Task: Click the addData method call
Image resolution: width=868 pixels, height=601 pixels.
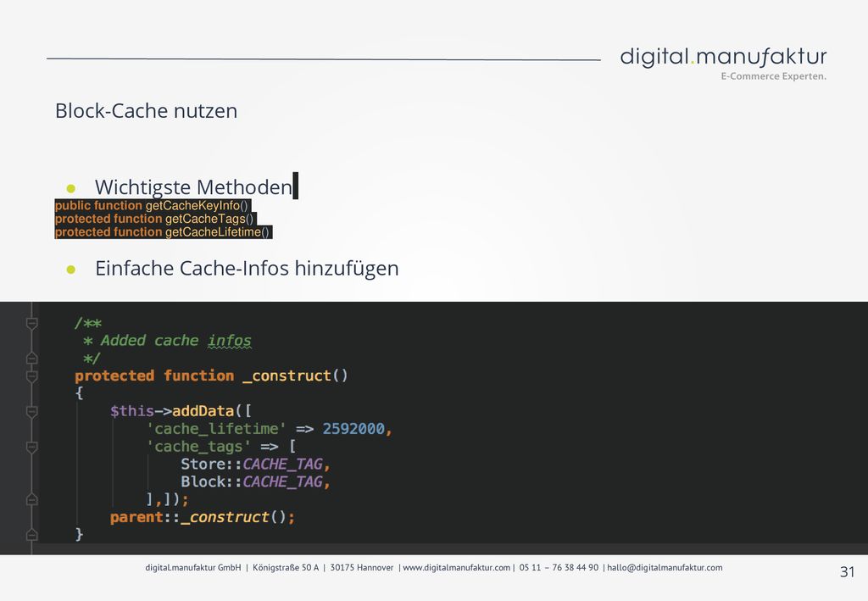Action: (x=203, y=411)
